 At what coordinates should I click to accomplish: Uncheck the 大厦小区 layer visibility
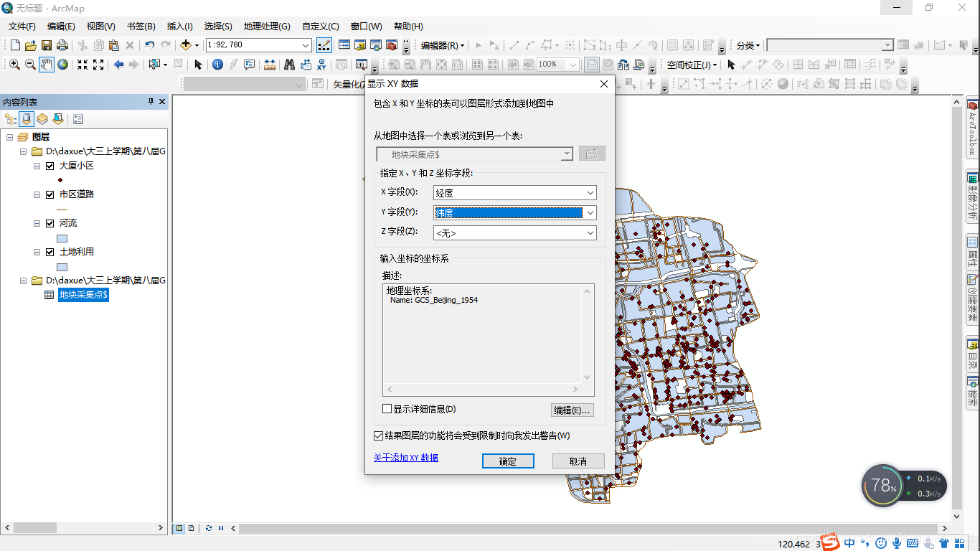point(50,166)
